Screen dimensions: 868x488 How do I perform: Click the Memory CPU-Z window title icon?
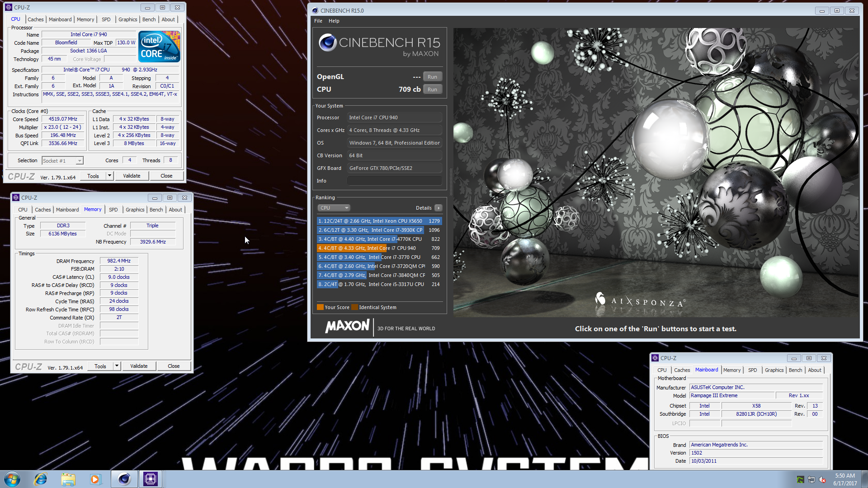(x=16, y=197)
